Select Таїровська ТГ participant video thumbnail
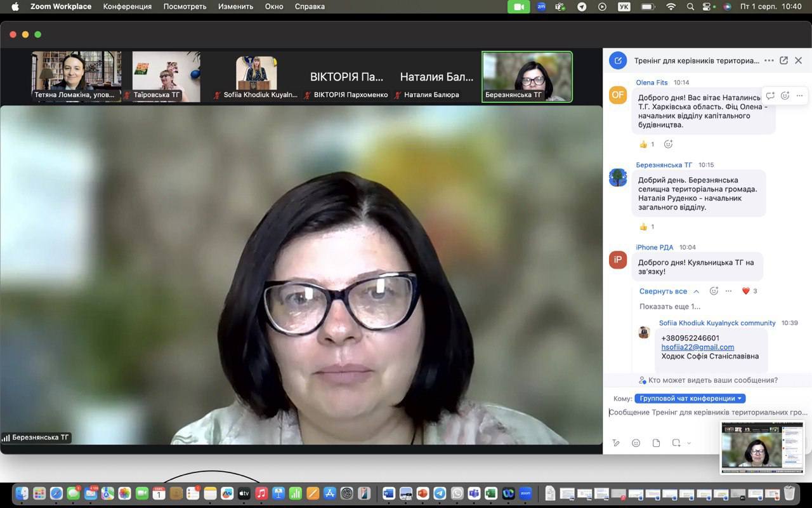This screenshot has width=812, height=508. click(166, 76)
